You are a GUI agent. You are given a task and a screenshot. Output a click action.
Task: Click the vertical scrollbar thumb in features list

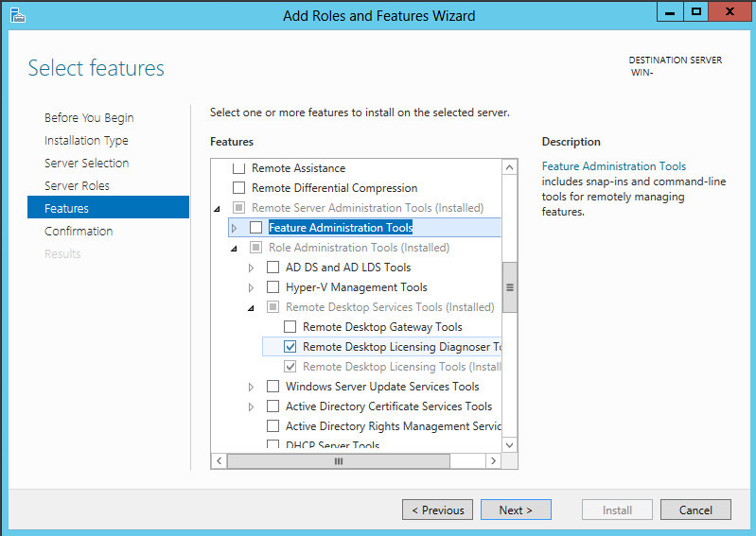[x=509, y=287]
